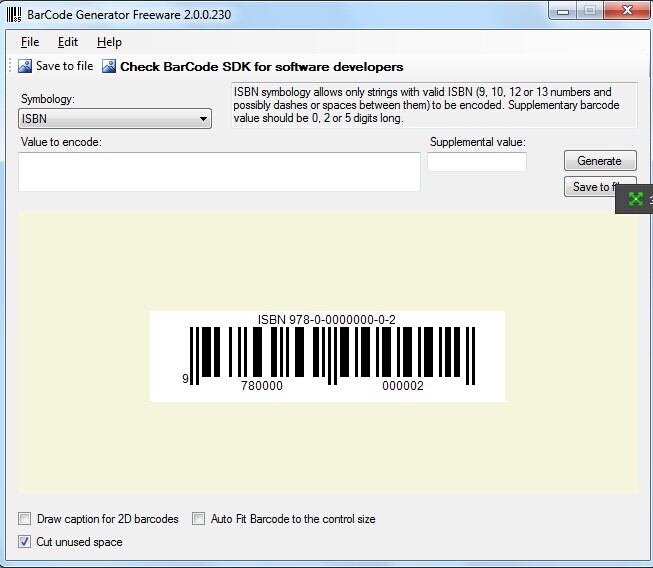Click the Generate button
653x568 pixels.
[600, 161]
